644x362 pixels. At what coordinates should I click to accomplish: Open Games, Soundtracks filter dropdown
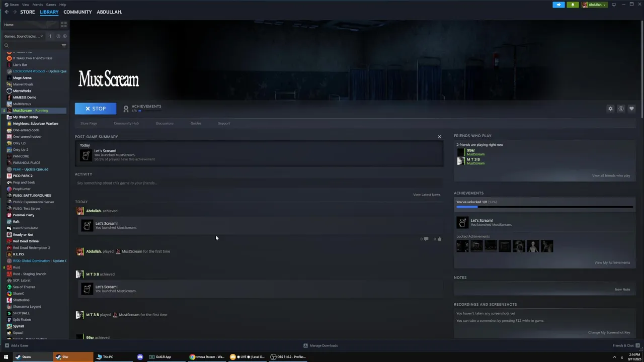24,36
